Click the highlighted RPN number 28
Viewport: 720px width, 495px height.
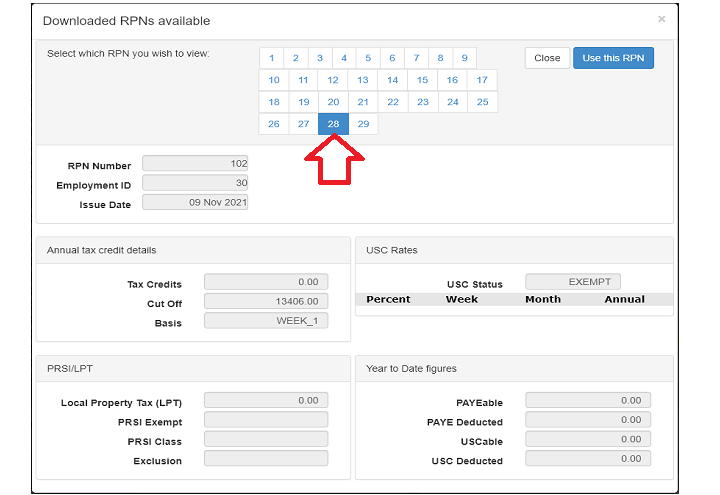(333, 124)
